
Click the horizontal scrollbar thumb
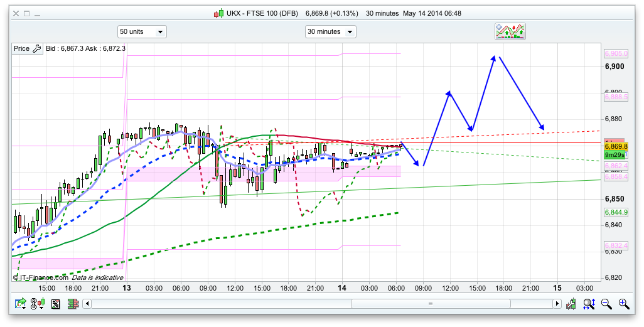point(430,304)
